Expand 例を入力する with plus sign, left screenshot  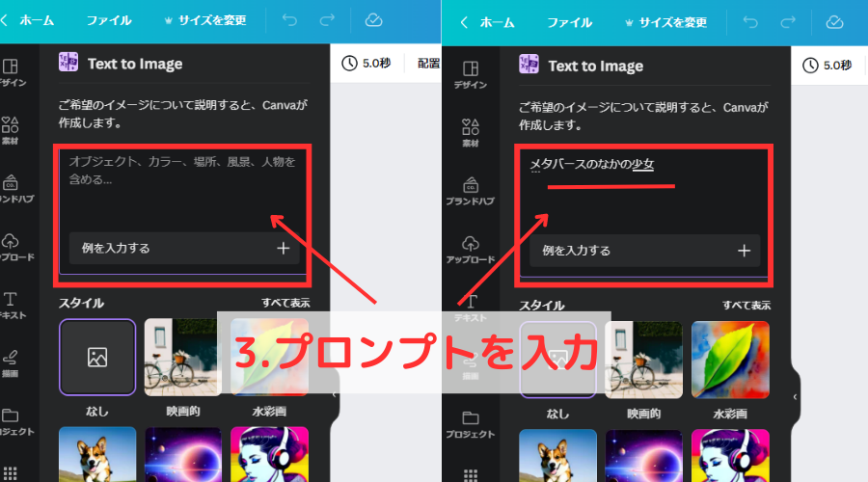pos(283,249)
